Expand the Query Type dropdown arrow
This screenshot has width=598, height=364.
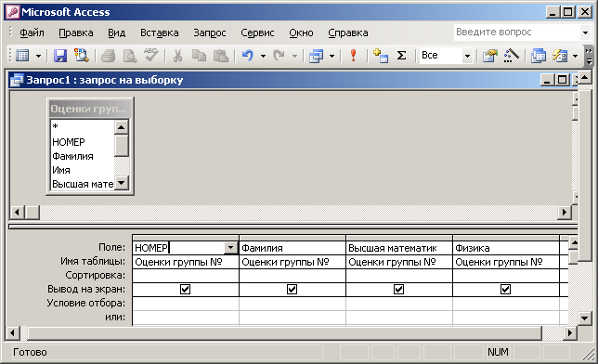pos(331,56)
